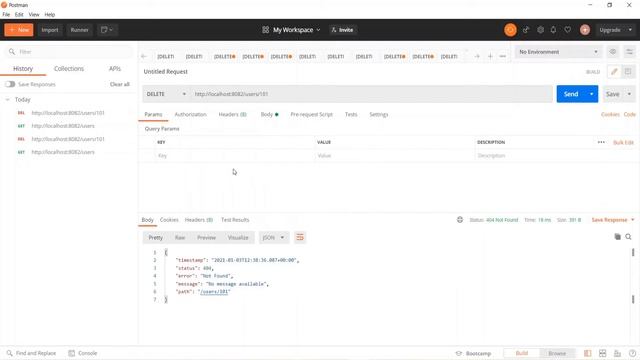Click the request URL input field
Viewport: 640px width, 360px height.
[371, 94]
